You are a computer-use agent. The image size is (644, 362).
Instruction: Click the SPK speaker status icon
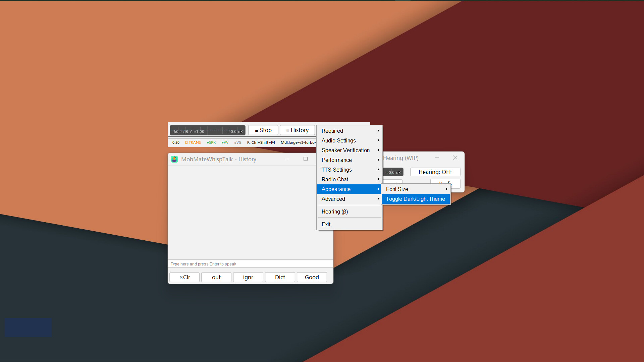pyautogui.click(x=211, y=142)
